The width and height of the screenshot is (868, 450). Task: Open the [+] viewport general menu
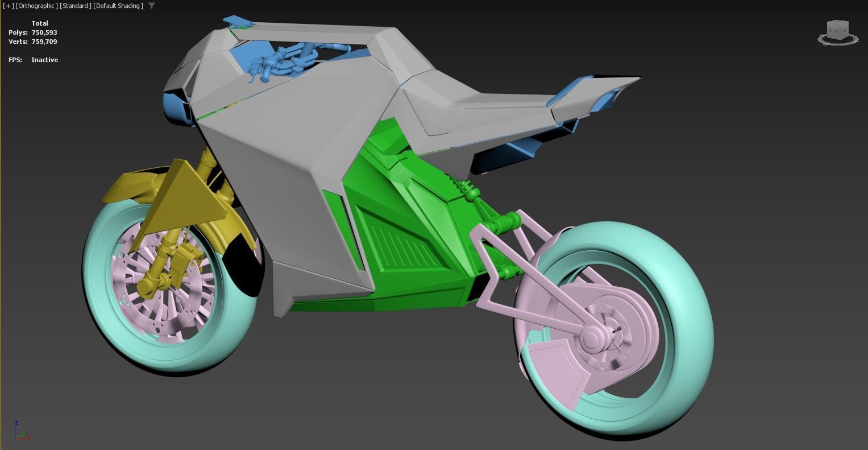[x=8, y=6]
